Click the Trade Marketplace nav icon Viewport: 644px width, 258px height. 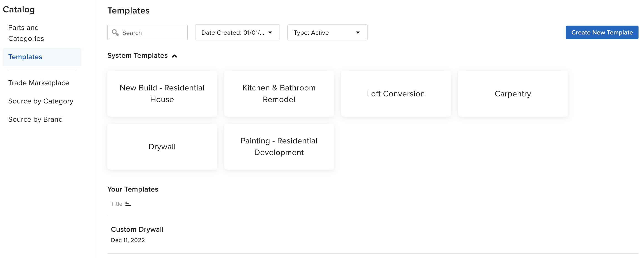coord(39,82)
